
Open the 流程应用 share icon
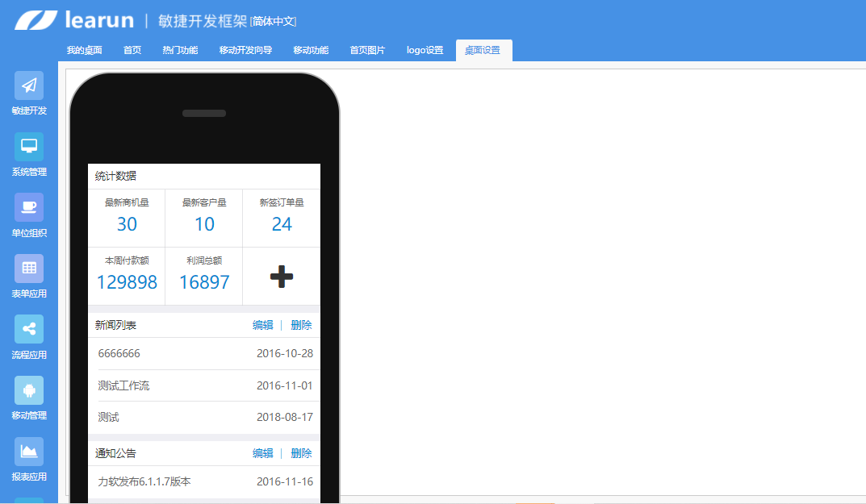[29, 330]
